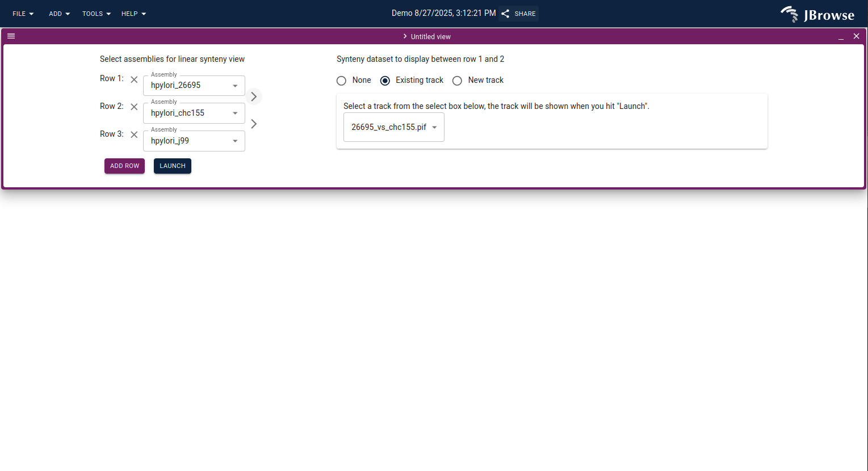Open the ADD menu
Screen dimensions: 868x471
pyautogui.click(x=59, y=14)
